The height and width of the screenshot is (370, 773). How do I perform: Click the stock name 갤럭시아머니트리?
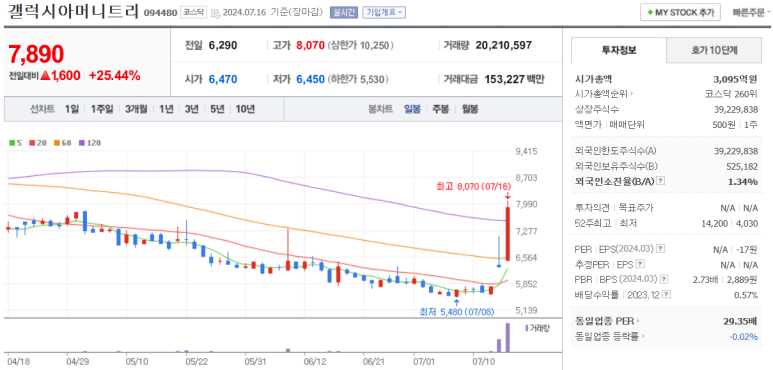coord(72,12)
